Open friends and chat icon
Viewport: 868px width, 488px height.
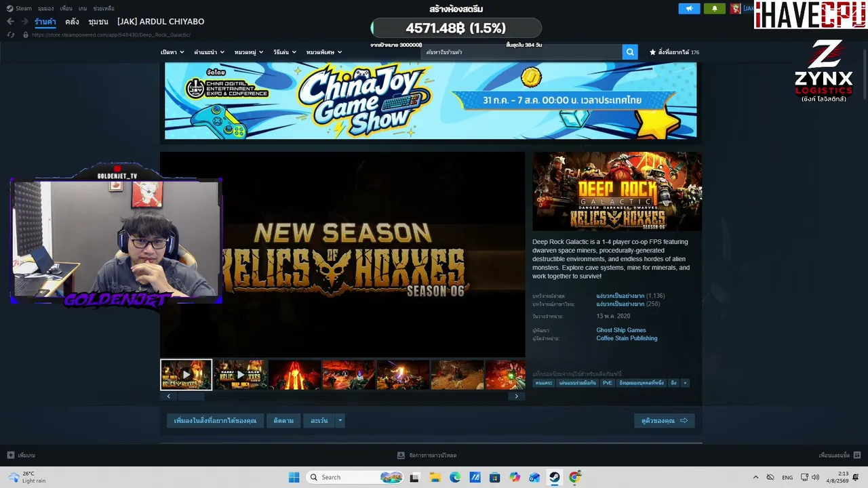[857, 455]
